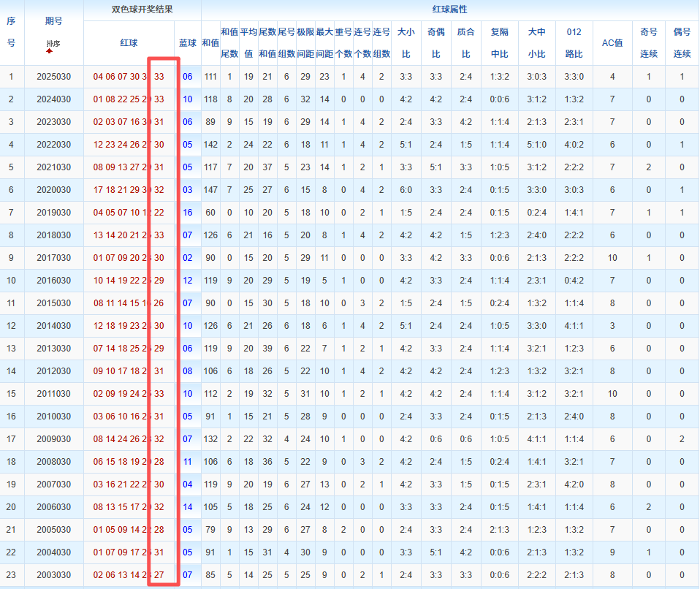The width and height of the screenshot is (700, 589).
Task: Click the 偶号连续 column header
Action: pyautogui.click(x=682, y=43)
